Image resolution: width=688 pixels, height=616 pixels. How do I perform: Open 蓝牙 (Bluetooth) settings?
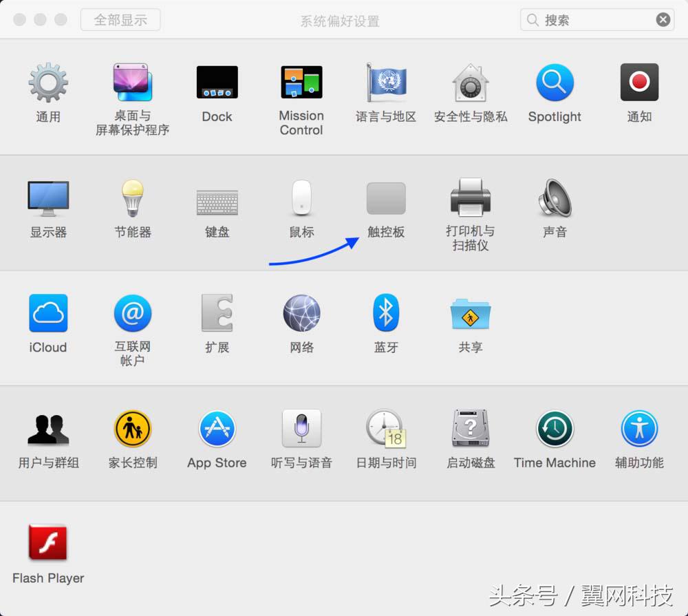[x=385, y=313]
